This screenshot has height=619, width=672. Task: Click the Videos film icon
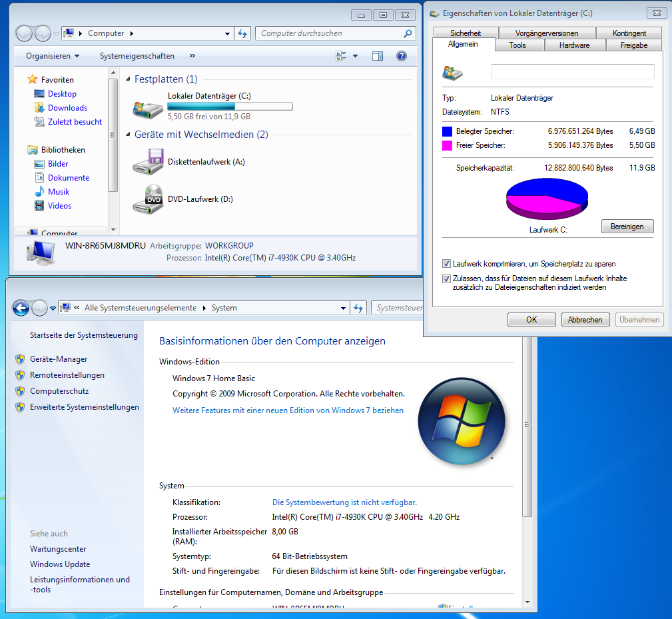[39, 206]
